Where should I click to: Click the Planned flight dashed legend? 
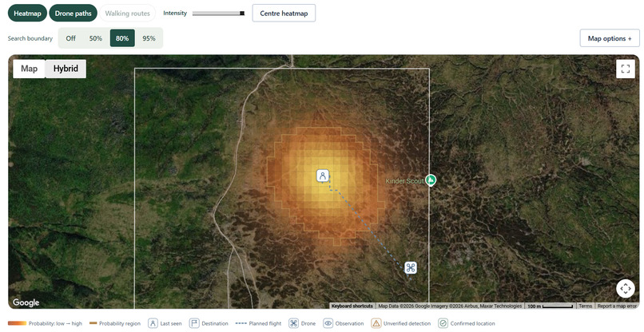coord(241,323)
